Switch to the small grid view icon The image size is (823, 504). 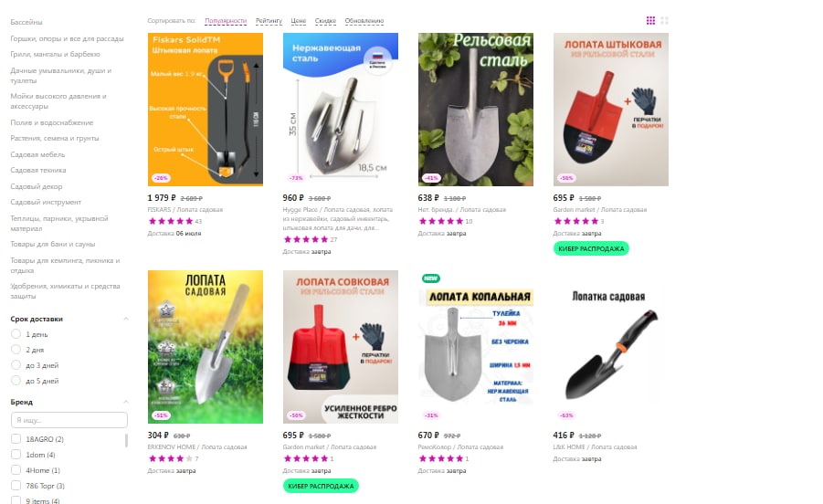click(650, 20)
